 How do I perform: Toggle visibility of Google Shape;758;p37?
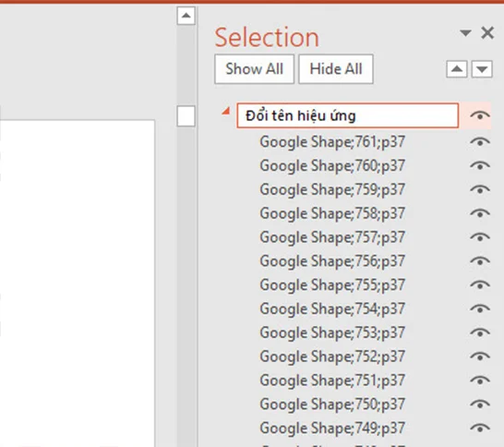coord(480,213)
